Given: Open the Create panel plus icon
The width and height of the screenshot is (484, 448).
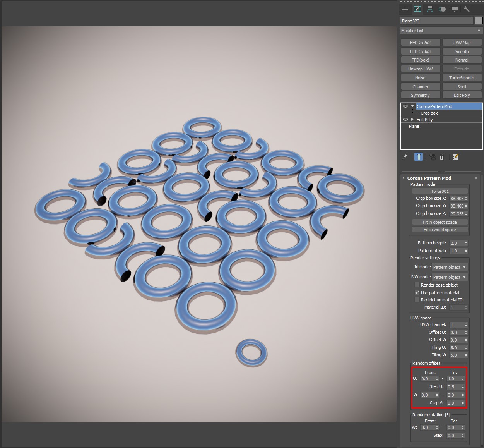Looking at the screenshot, I should click(405, 9).
